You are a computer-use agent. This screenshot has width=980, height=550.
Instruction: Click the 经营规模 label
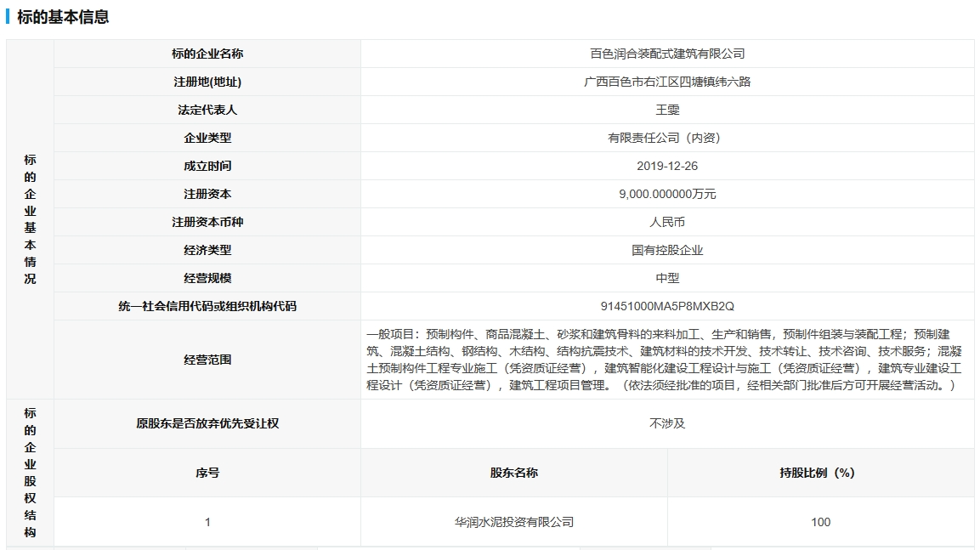(207, 279)
